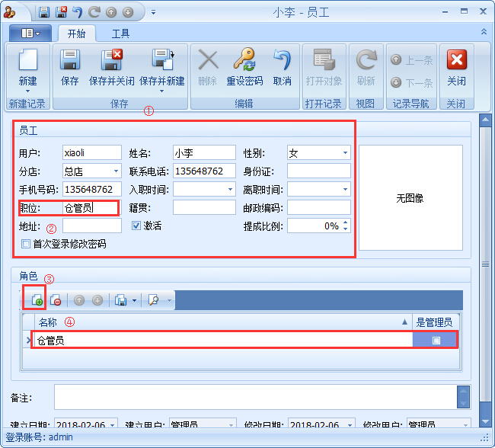Increase 提成比例 with spinner up arrow
495x448 pixels.
coord(346,222)
